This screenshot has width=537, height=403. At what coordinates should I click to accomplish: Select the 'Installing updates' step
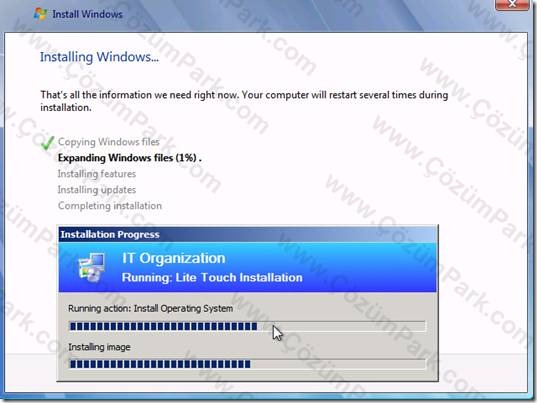pos(97,190)
